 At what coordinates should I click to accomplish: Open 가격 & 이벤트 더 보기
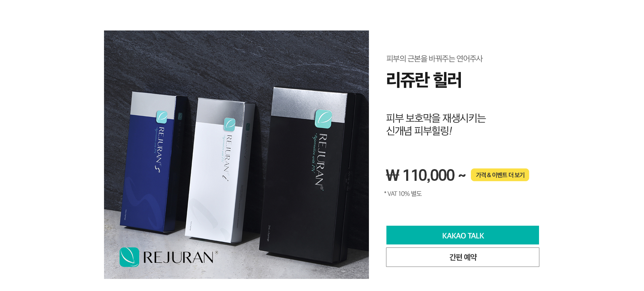tap(500, 175)
